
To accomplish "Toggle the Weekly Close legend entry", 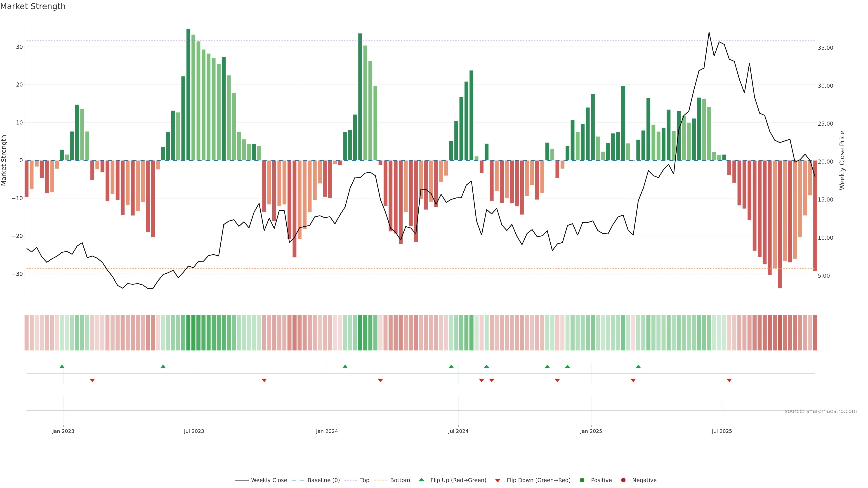I will click(269, 480).
